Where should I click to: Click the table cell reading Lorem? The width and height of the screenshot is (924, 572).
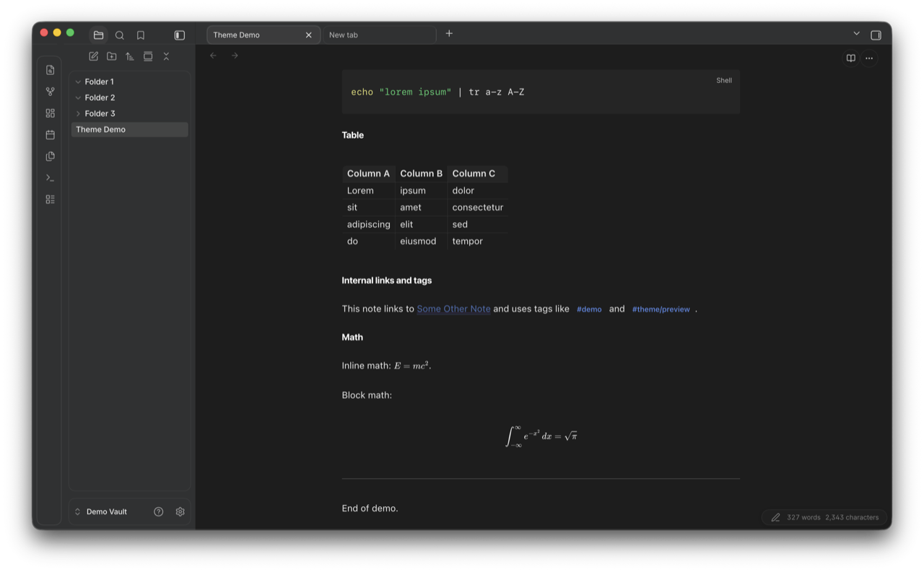click(368, 191)
